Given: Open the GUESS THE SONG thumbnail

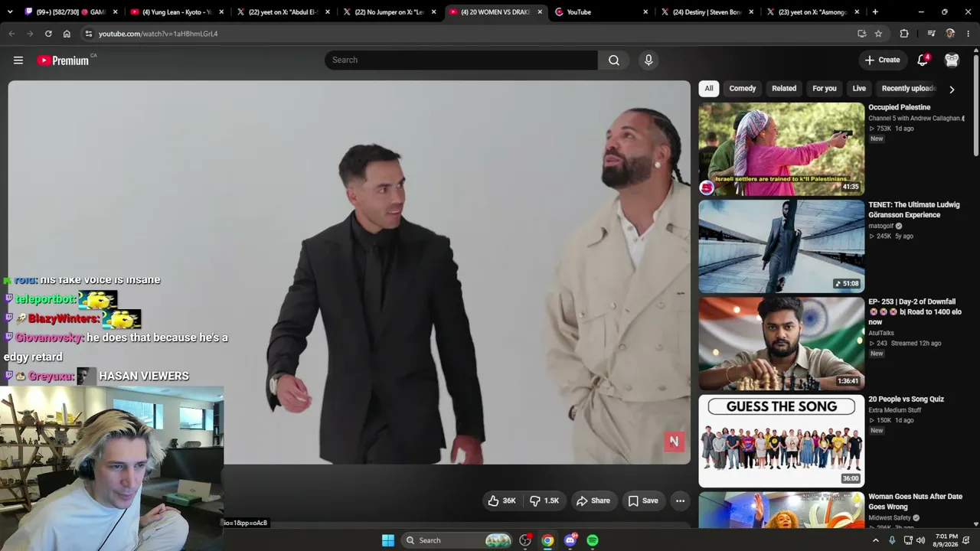Looking at the screenshot, I should (781, 441).
